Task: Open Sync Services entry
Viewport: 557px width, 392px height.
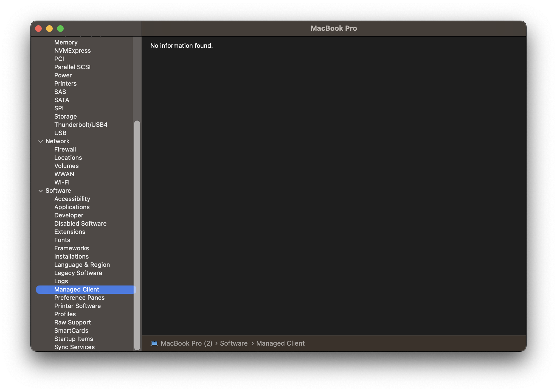Action: coord(74,347)
